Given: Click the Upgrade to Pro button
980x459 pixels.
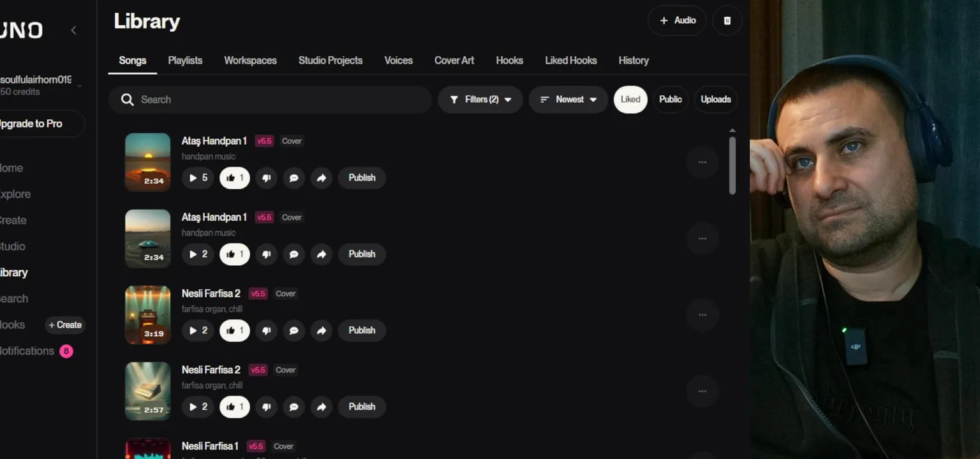Looking at the screenshot, I should click(x=36, y=124).
